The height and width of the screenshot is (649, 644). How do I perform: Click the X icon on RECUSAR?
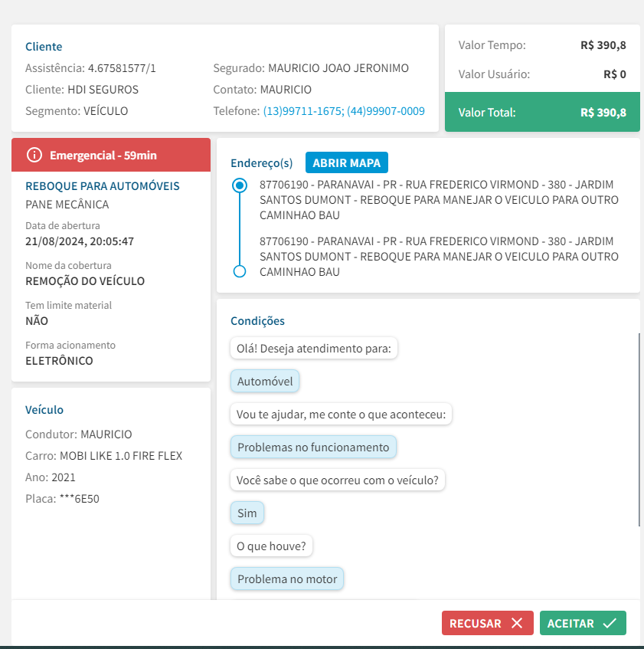[x=517, y=623]
